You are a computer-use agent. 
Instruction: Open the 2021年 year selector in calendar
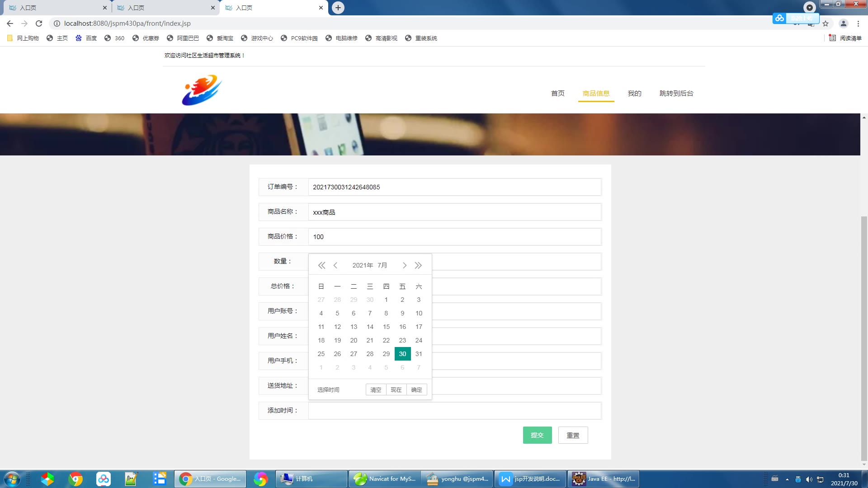363,265
